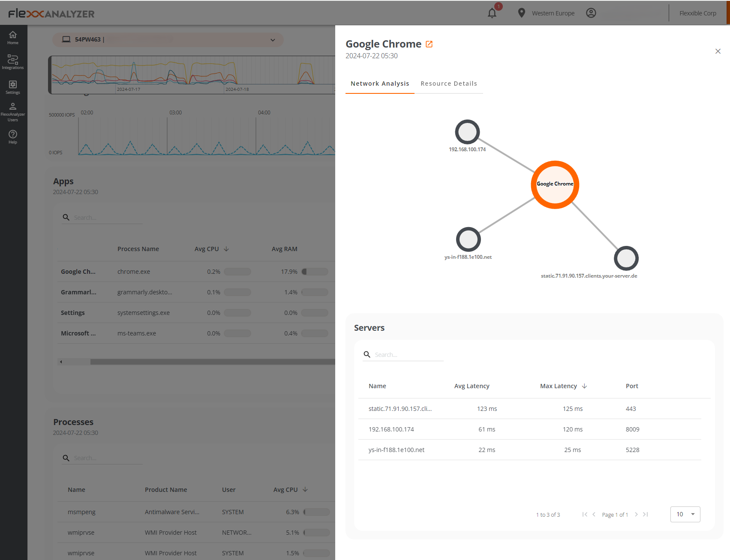Open the Help section
Screen dimensions: 730x560
click(x=13, y=136)
